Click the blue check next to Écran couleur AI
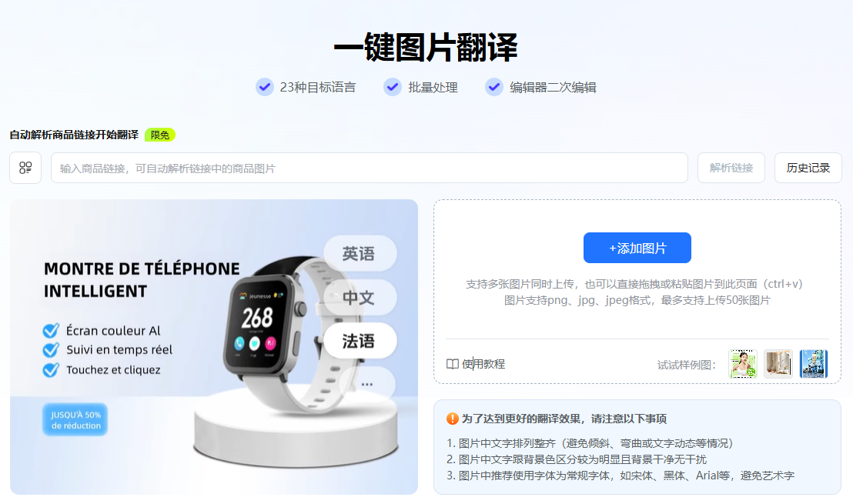The height and width of the screenshot is (504, 853). coord(51,331)
